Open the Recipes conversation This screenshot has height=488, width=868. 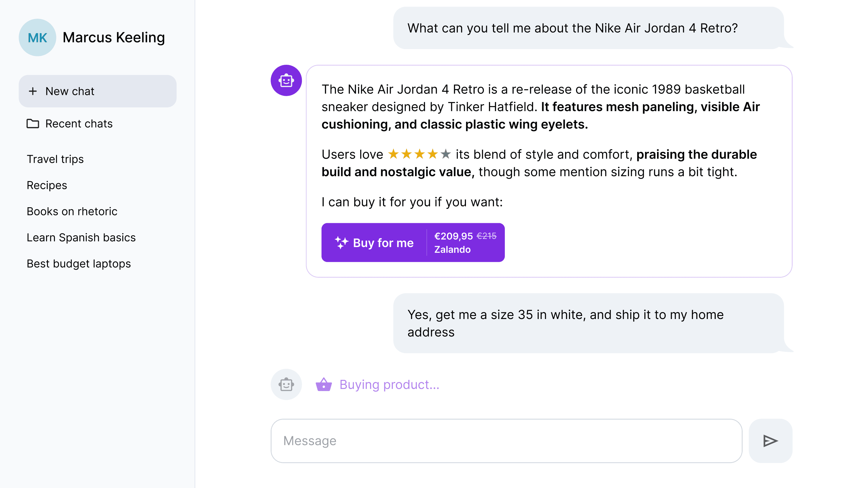[47, 185]
